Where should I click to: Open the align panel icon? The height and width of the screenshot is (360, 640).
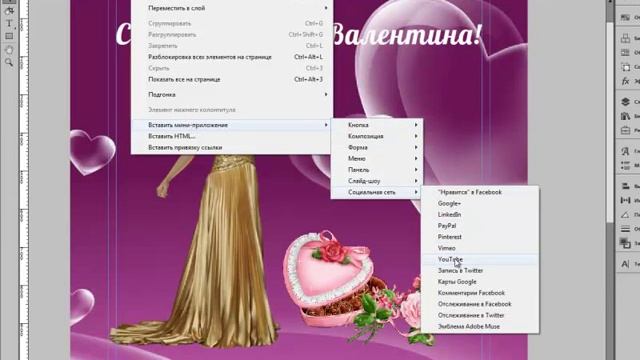pos(625,186)
